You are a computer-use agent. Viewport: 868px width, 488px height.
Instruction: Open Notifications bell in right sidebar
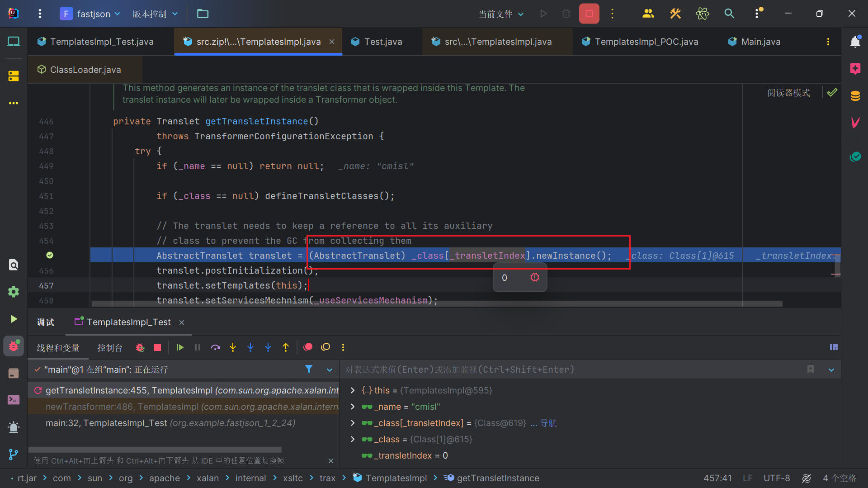click(x=855, y=42)
